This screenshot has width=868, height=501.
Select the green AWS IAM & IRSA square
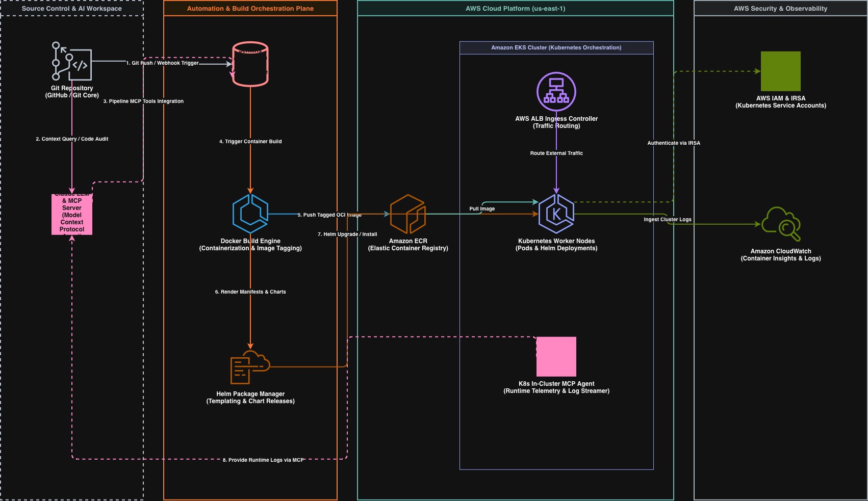(x=781, y=71)
